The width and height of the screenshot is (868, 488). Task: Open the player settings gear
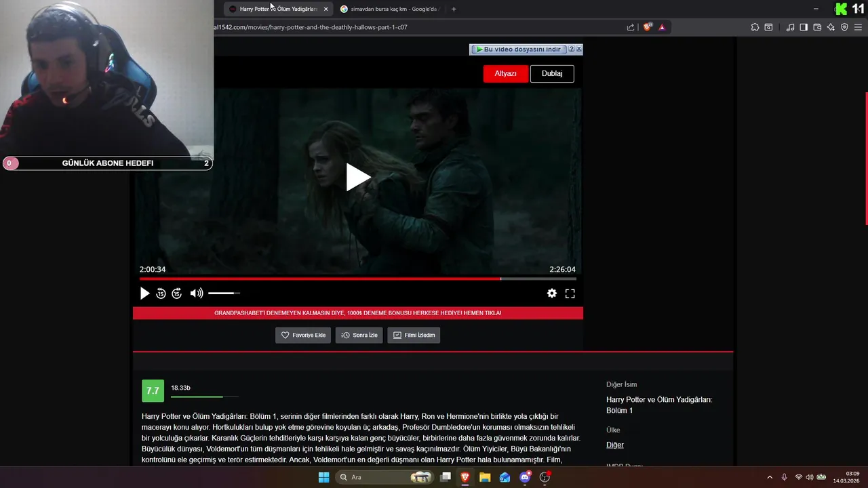552,293
